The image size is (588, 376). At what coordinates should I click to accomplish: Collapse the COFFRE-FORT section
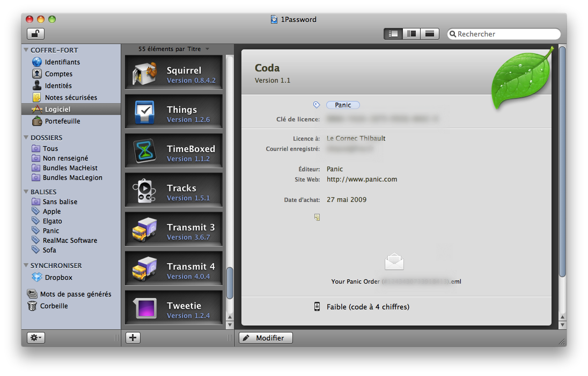coord(26,50)
